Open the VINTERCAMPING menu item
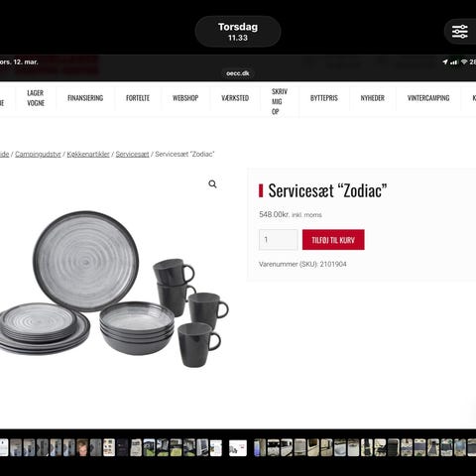Image resolution: width=476 pixels, height=476 pixels. [428, 98]
